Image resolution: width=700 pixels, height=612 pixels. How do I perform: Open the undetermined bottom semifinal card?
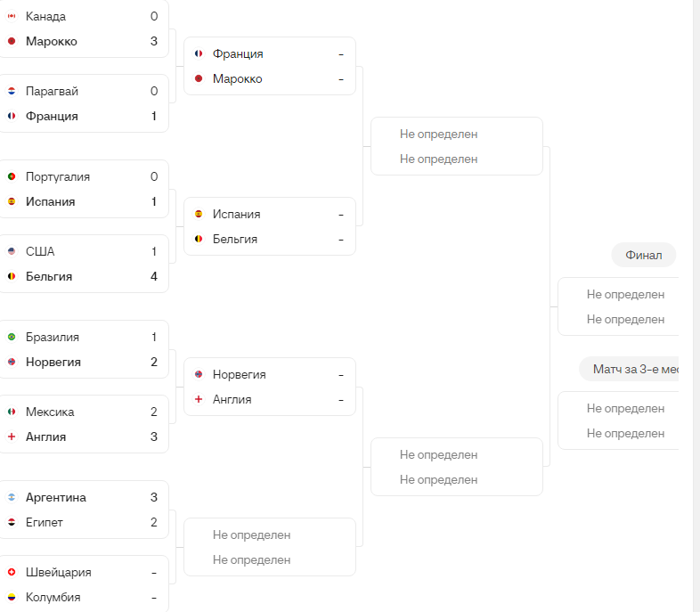pos(457,467)
